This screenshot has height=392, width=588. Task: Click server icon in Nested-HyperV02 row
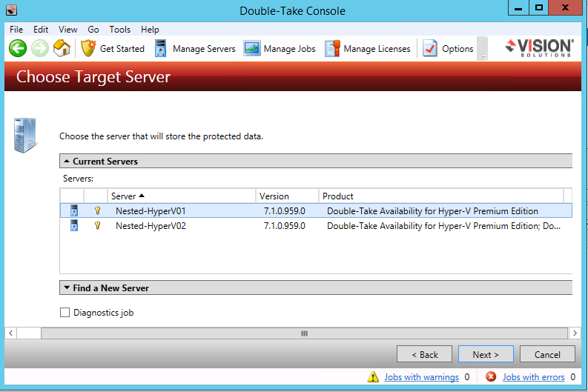pos(74,225)
